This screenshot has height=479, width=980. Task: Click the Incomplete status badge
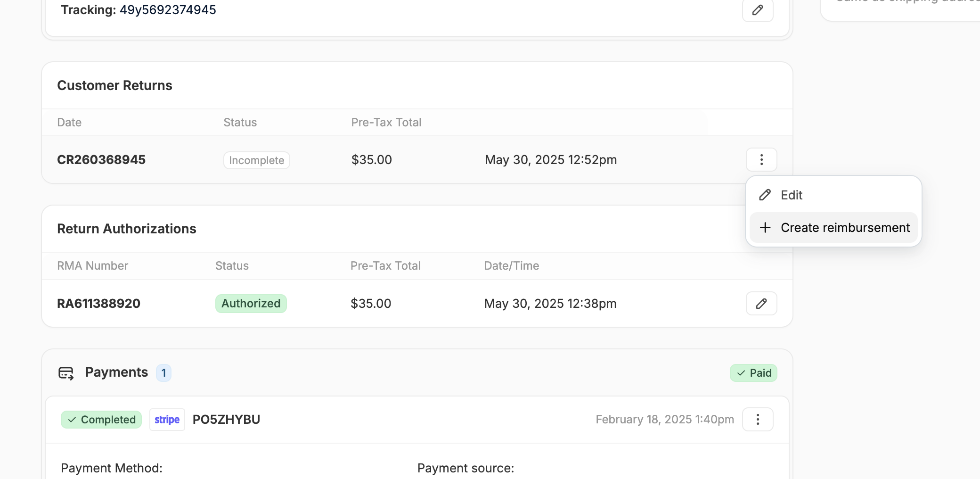pyautogui.click(x=256, y=160)
